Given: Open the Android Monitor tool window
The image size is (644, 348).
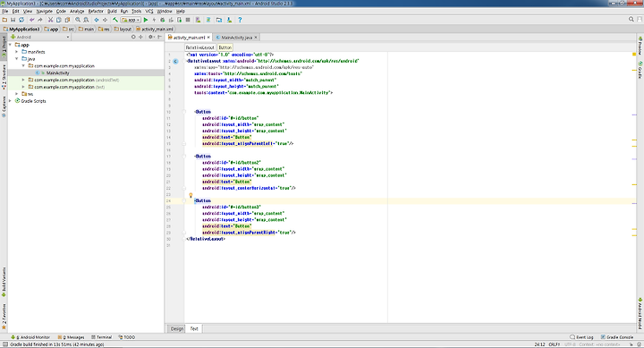Looking at the screenshot, I should [30, 337].
